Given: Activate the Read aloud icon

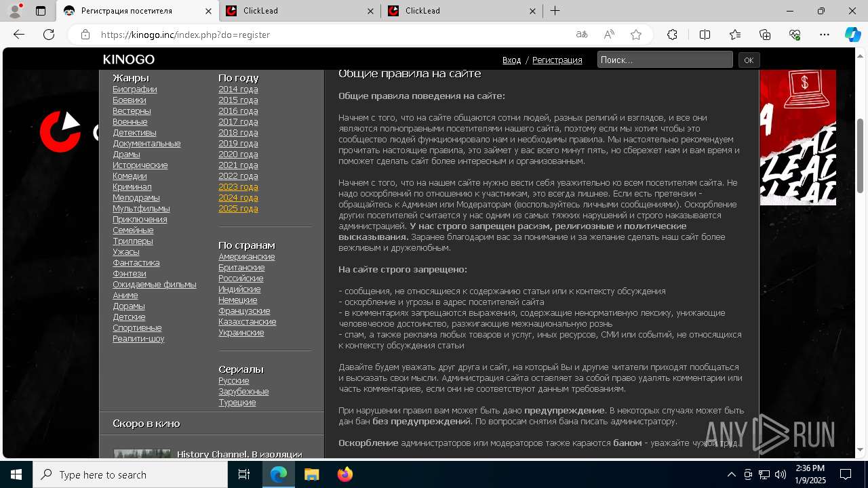Looking at the screenshot, I should point(609,35).
